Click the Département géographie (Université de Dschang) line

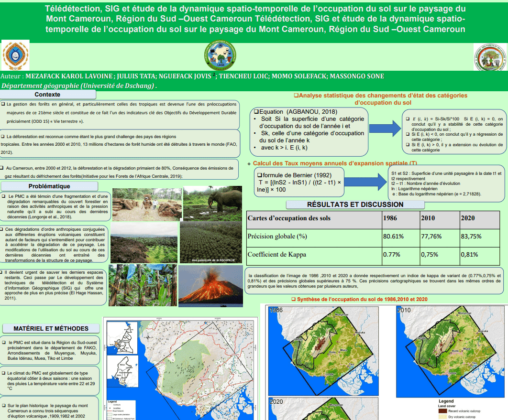79,86
